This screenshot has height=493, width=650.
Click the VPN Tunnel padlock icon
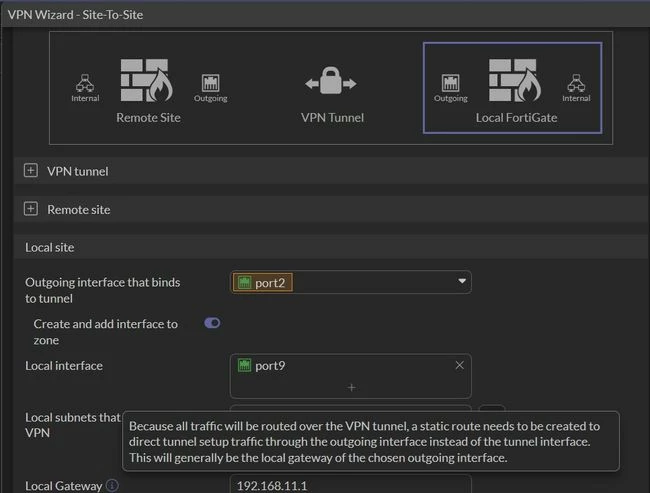(331, 80)
